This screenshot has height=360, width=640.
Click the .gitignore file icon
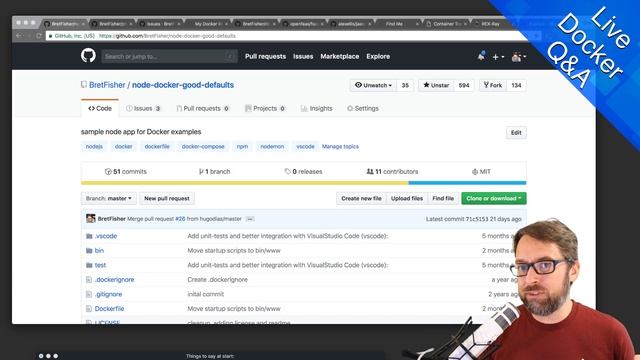coord(89,294)
